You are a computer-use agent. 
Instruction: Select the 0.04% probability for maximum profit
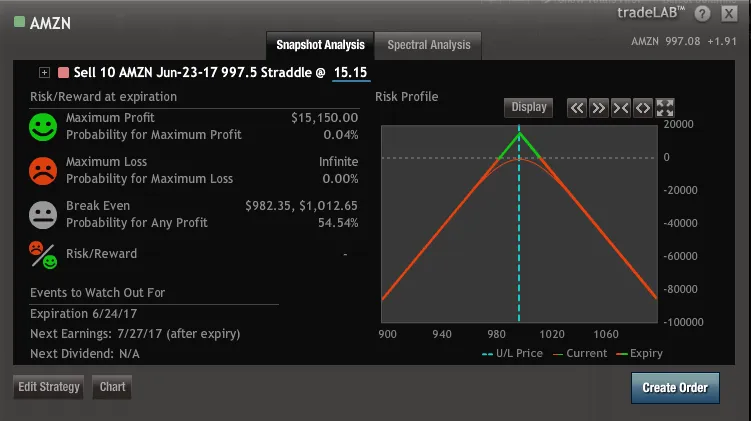coord(341,135)
